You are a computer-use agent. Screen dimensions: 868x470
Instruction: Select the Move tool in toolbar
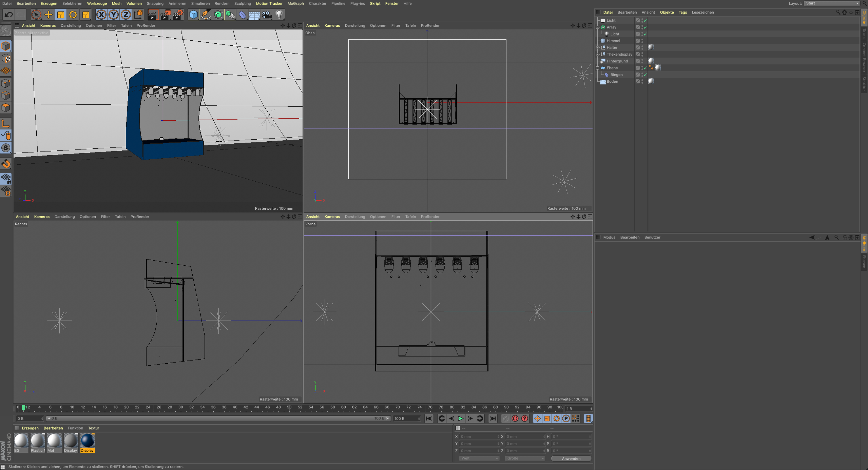(x=48, y=14)
